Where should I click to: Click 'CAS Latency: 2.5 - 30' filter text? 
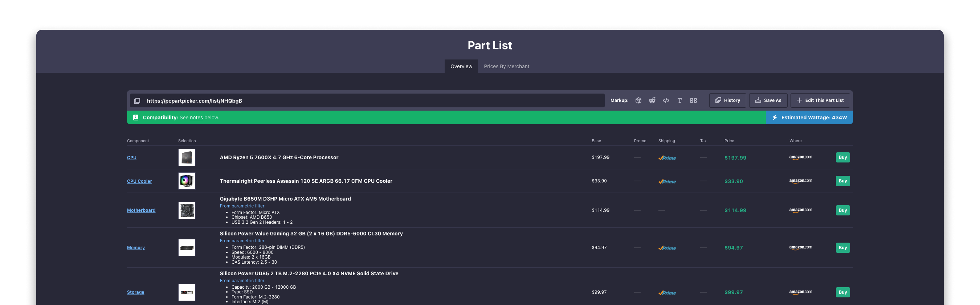click(254, 263)
